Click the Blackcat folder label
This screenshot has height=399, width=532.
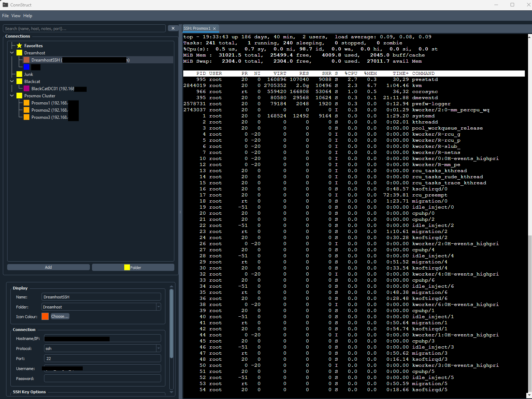point(32,82)
